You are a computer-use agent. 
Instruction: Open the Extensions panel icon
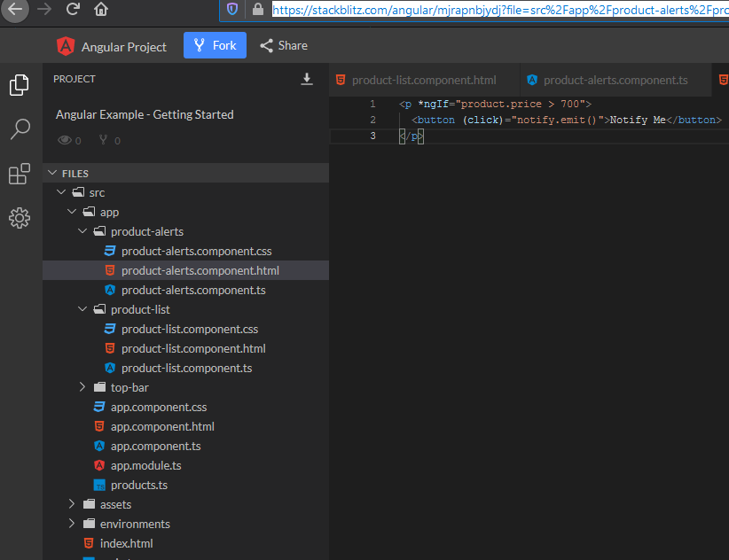tap(19, 174)
